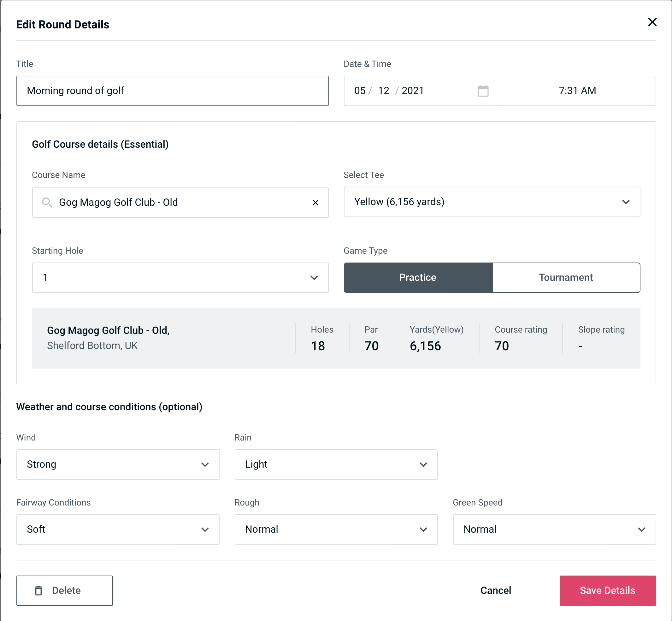The image size is (672, 621).
Task: Select the Fairway Conditions dropdown
Action: click(118, 529)
